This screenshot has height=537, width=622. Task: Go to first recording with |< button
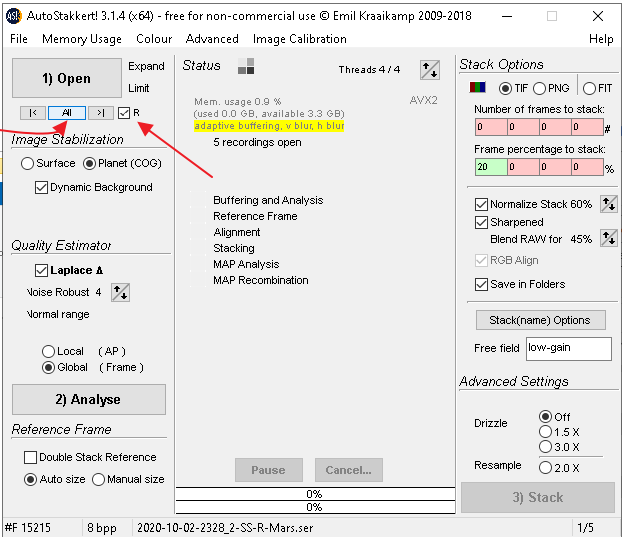32,113
